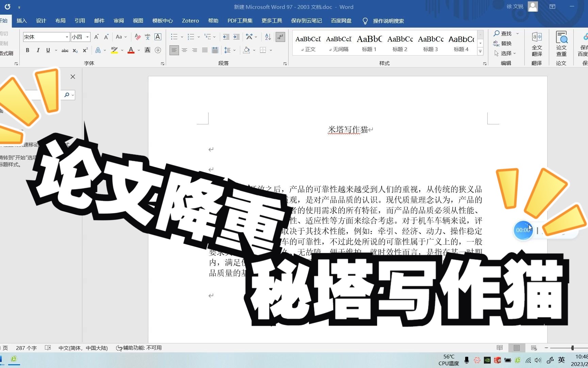Click the font color red A swatch
Screen dimensions: 588x368
131,50
